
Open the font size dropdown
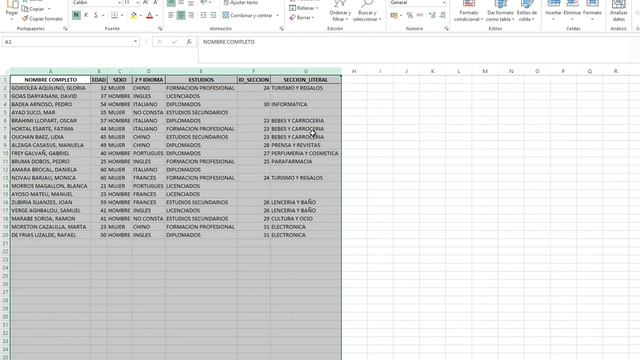coord(138,3)
